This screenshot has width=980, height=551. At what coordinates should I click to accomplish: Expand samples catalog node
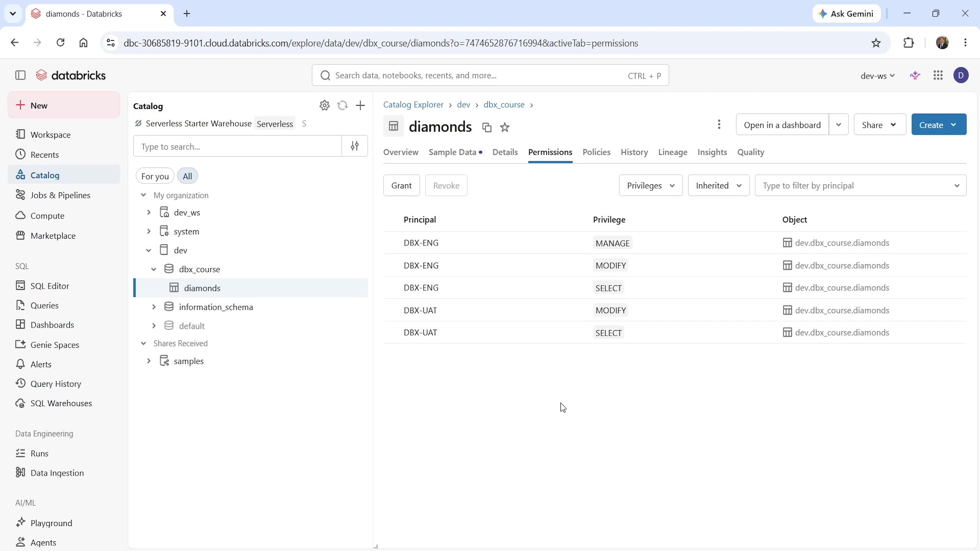(149, 361)
